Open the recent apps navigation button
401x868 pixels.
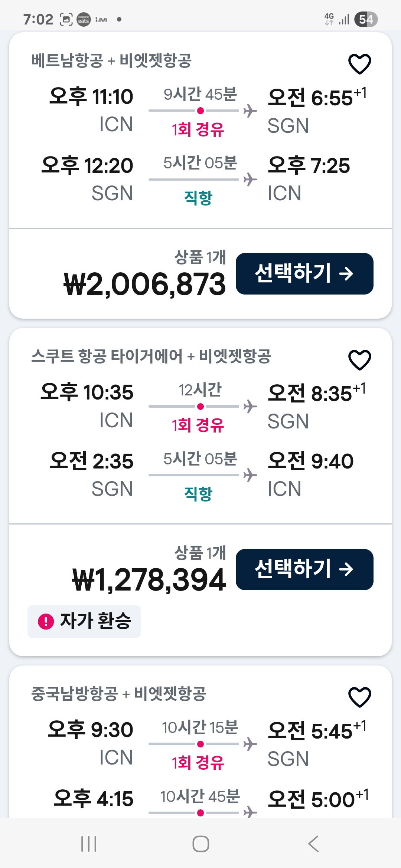[x=89, y=844]
